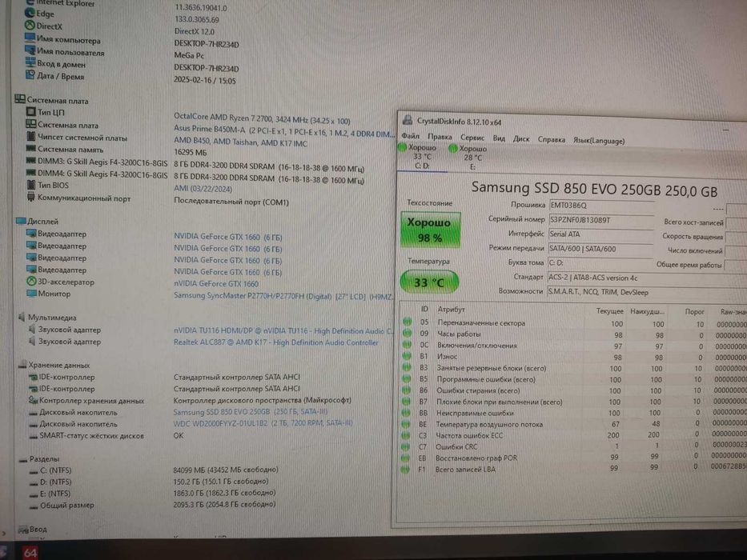This screenshot has height=560, width=747.
Task: Open the 'Справка' menu in CrystalDiskInfo
Action: pyautogui.click(x=551, y=139)
